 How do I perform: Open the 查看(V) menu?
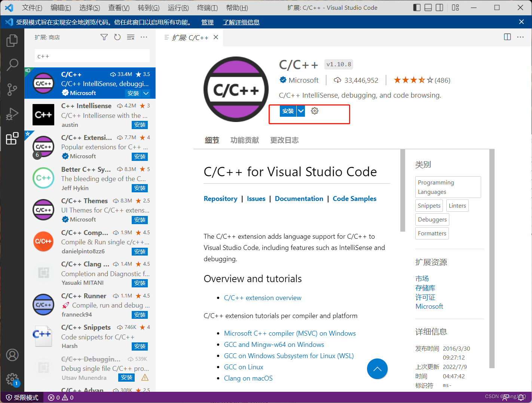click(119, 7)
